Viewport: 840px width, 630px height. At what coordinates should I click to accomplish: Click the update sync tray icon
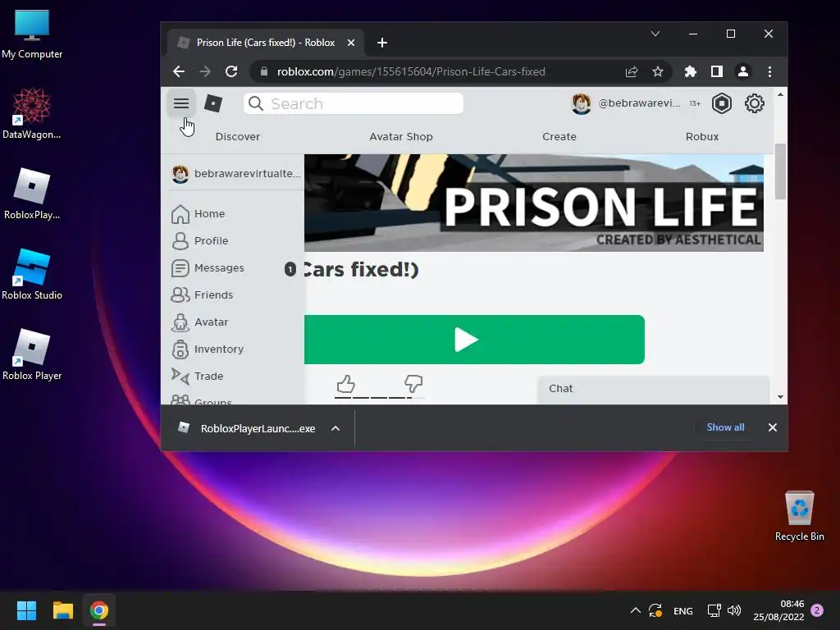(x=655, y=610)
